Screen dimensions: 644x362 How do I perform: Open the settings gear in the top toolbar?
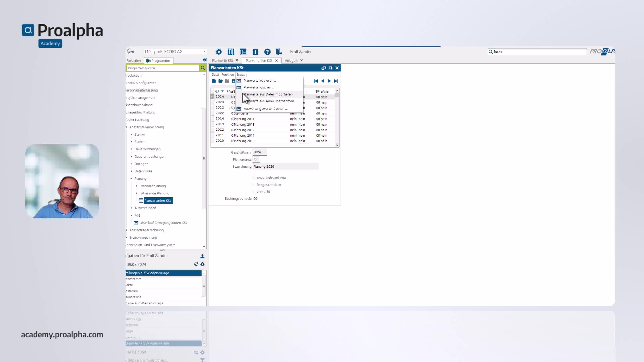tap(219, 52)
